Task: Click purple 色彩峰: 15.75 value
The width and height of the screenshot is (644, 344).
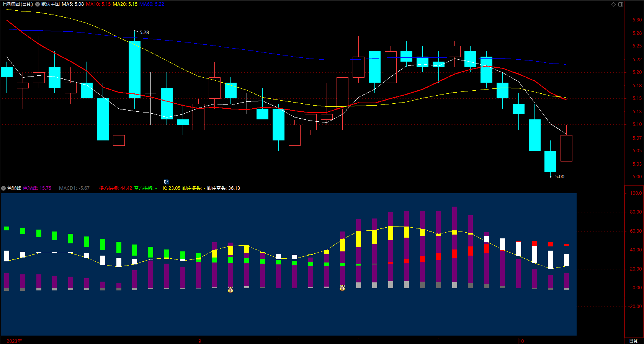Action: click(37, 188)
